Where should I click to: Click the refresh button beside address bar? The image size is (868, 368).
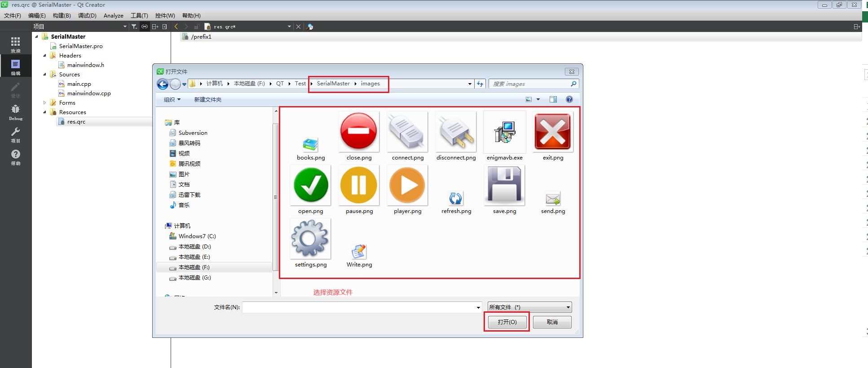480,84
